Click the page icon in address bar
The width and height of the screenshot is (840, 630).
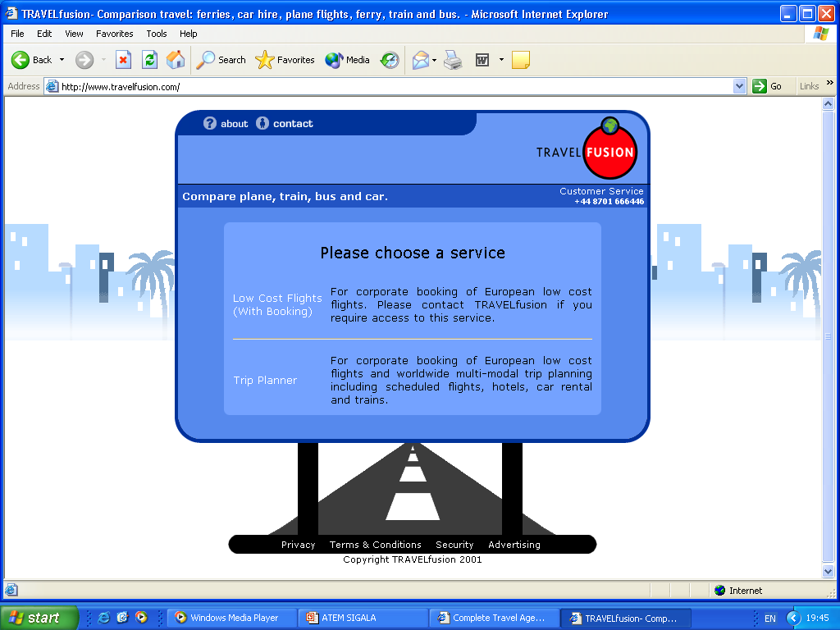tap(52, 86)
